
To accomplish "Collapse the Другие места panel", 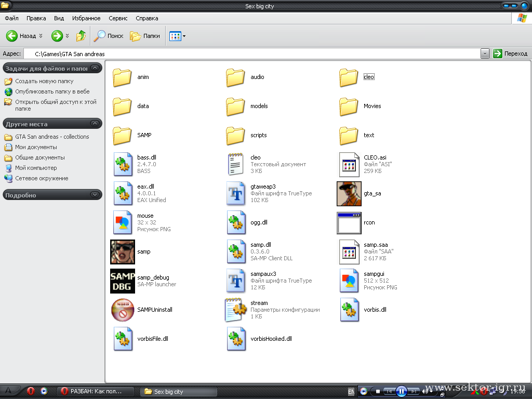I will click(95, 124).
